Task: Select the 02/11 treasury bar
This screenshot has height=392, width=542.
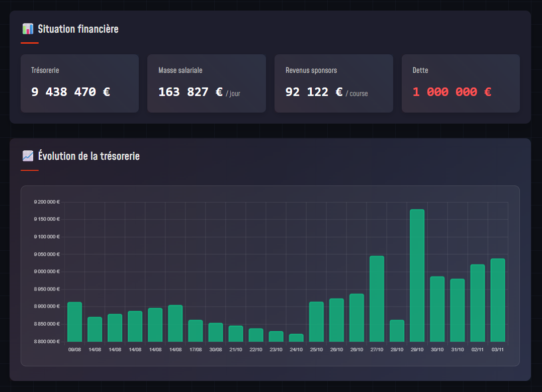Action: (x=477, y=303)
